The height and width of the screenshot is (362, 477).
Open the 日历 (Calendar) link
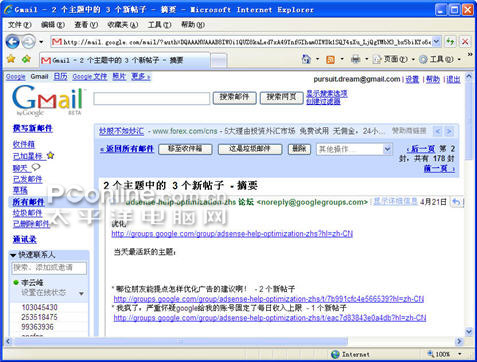click(x=60, y=77)
